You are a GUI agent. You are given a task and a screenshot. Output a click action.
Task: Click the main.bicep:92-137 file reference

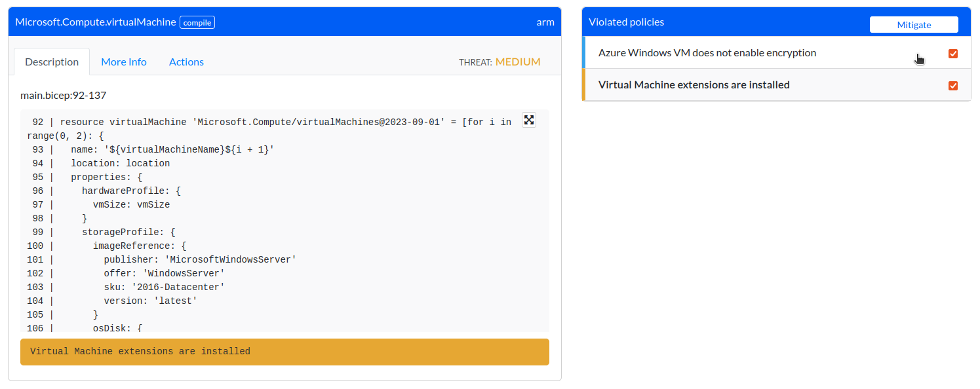click(64, 96)
